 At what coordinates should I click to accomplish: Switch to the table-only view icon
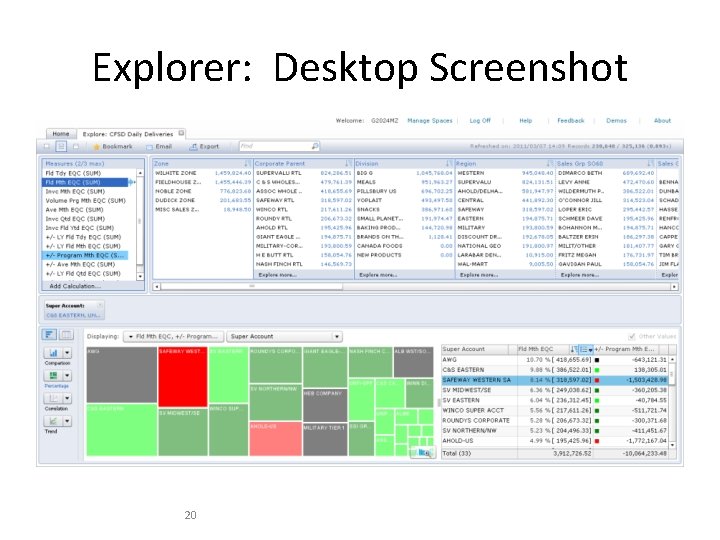pyautogui.click(x=67, y=335)
